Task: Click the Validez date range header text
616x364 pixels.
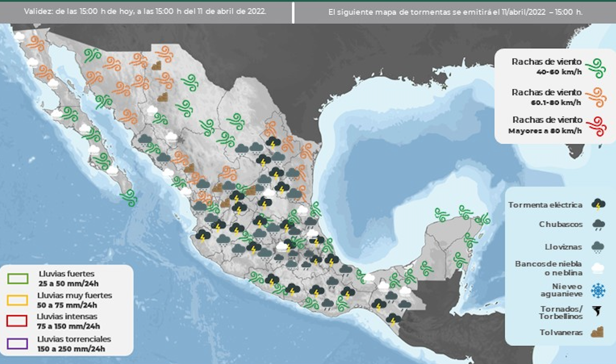Action: click(145, 11)
